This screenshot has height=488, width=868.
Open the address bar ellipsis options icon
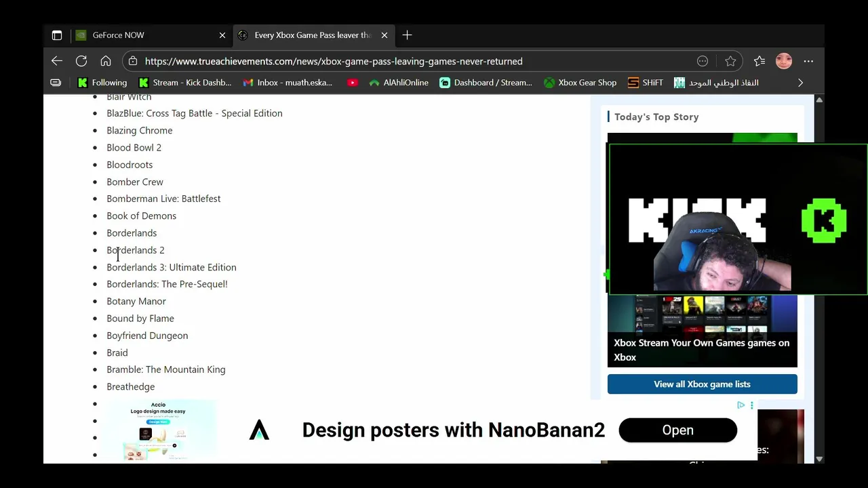(703, 61)
